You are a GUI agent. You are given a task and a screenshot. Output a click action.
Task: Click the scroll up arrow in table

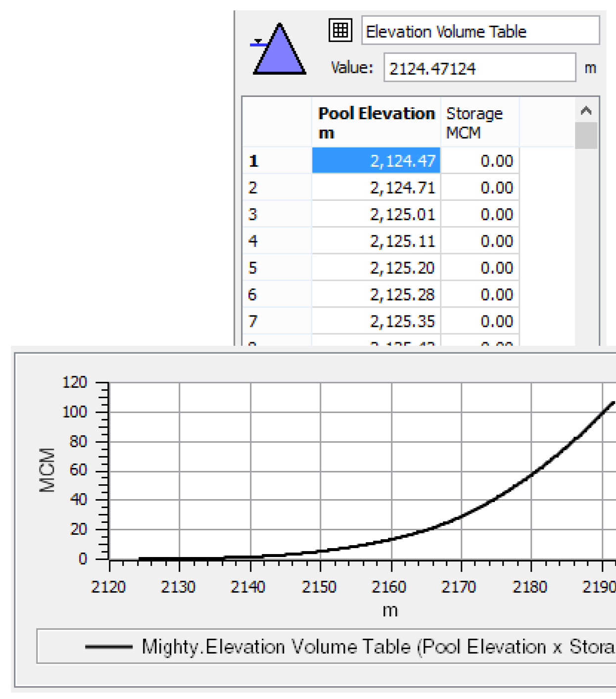pyautogui.click(x=586, y=111)
